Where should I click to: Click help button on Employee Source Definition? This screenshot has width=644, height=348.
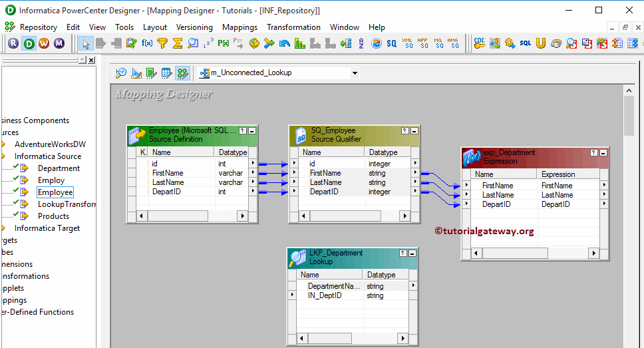click(243, 130)
